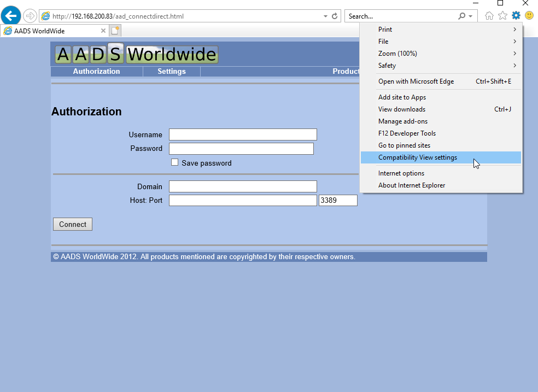Close the AADS WorldWide tab
538x392 pixels.
pos(103,31)
